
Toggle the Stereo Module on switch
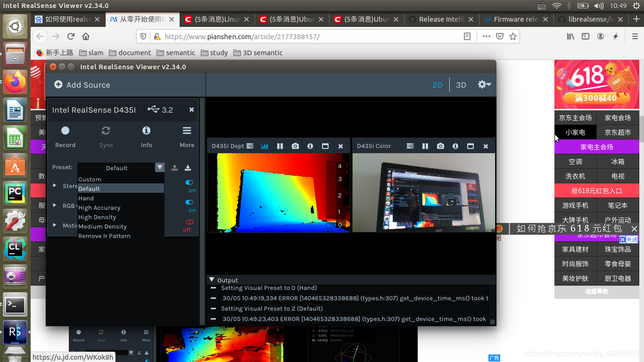click(189, 182)
